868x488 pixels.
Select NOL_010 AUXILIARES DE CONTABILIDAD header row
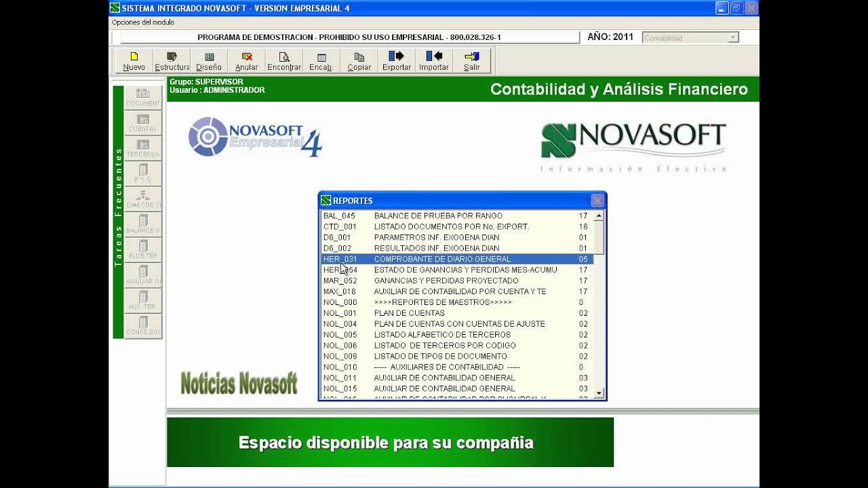point(457,367)
